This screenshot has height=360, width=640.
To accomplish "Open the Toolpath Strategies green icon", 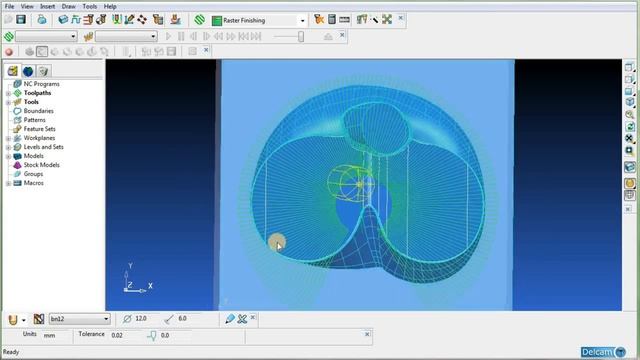I will pos(199,19).
